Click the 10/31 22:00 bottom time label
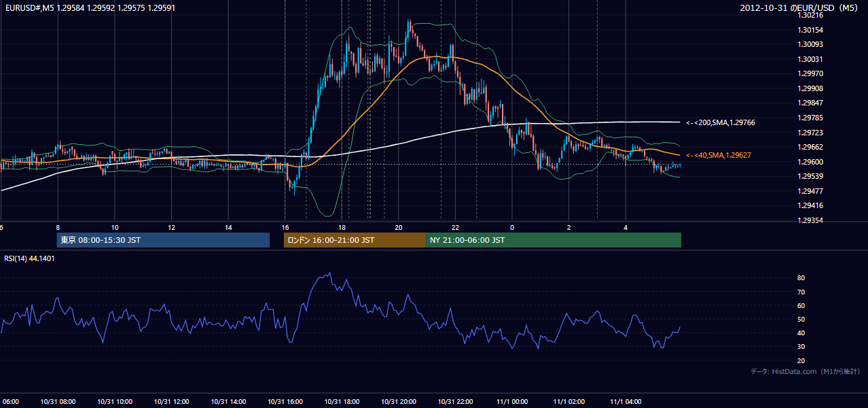This screenshot has height=408, width=868. (x=456, y=401)
